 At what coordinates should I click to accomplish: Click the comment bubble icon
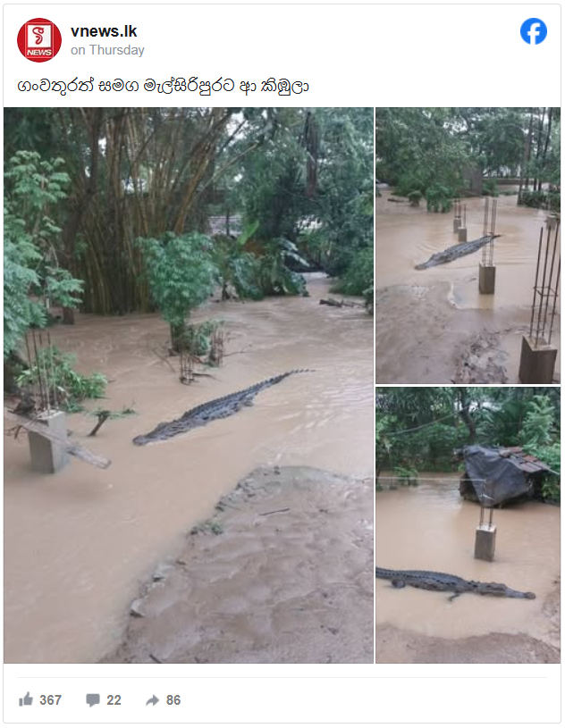[x=93, y=699]
